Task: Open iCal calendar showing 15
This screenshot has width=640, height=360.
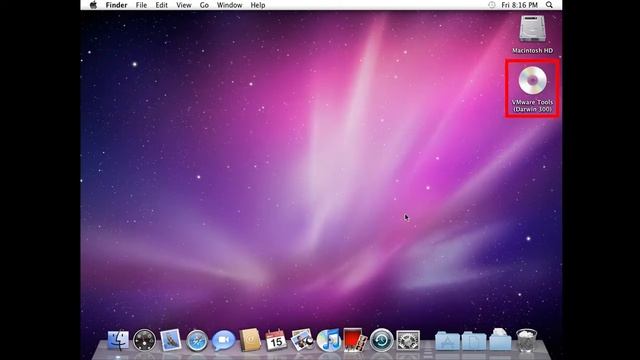Action: (276, 340)
